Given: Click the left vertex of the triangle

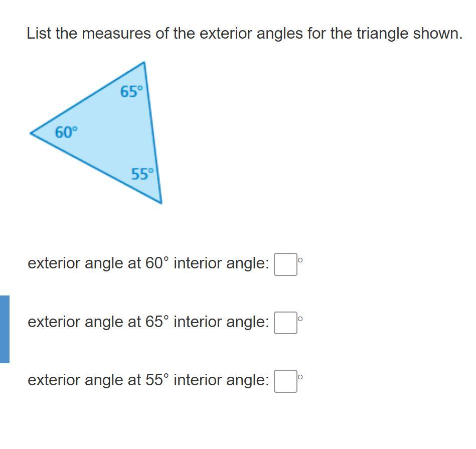Looking at the screenshot, I should (32, 133).
